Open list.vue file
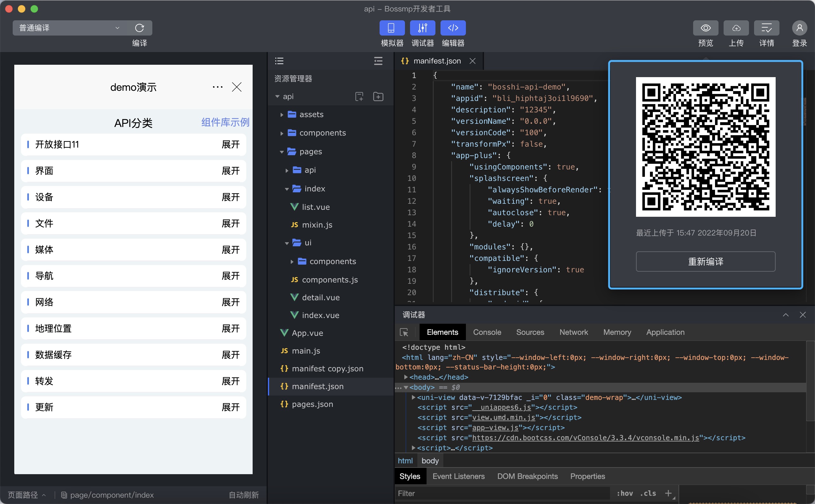This screenshot has width=815, height=504. click(315, 207)
